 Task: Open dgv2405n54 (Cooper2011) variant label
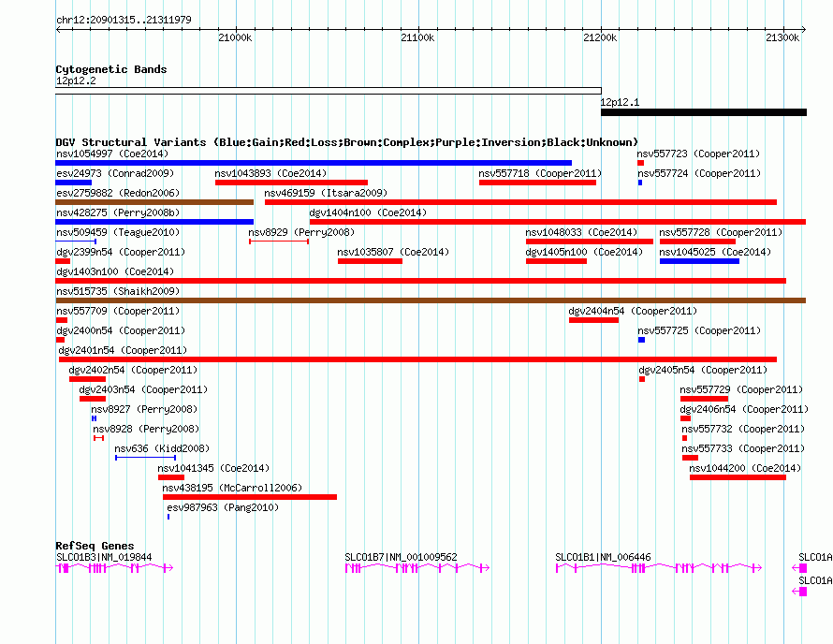tap(703, 370)
